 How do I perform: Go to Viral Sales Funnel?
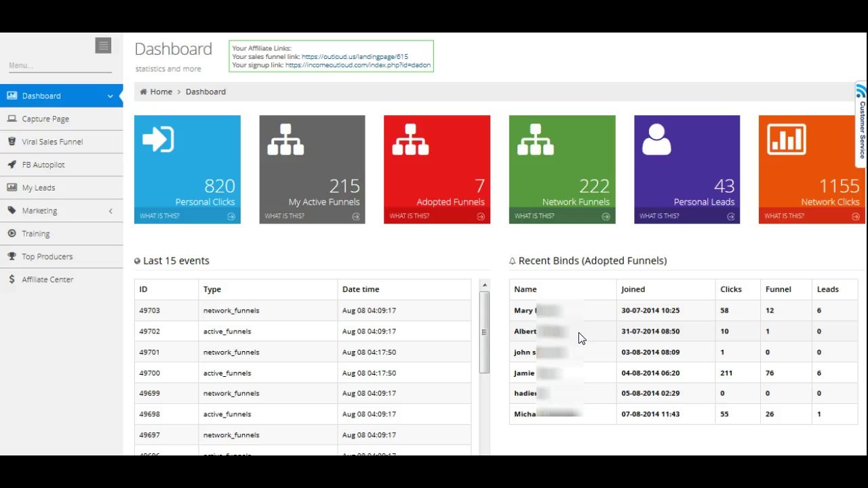click(61, 142)
